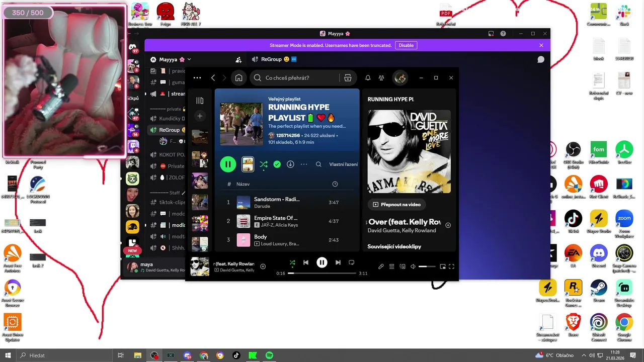The width and height of the screenshot is (644, 362).
Task: Open Discord help question mark
Action: [503, 34]
